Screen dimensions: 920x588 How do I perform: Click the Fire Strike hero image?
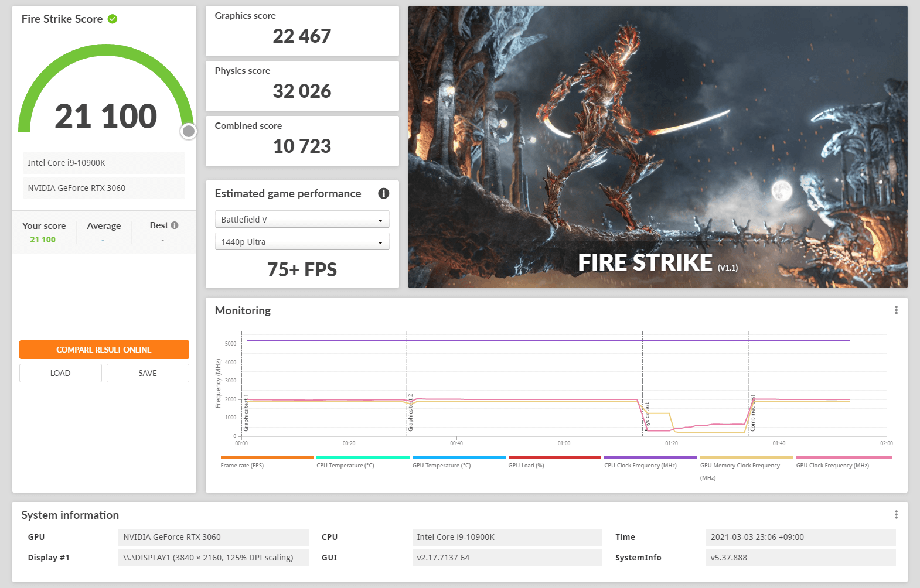pos(658,147)
